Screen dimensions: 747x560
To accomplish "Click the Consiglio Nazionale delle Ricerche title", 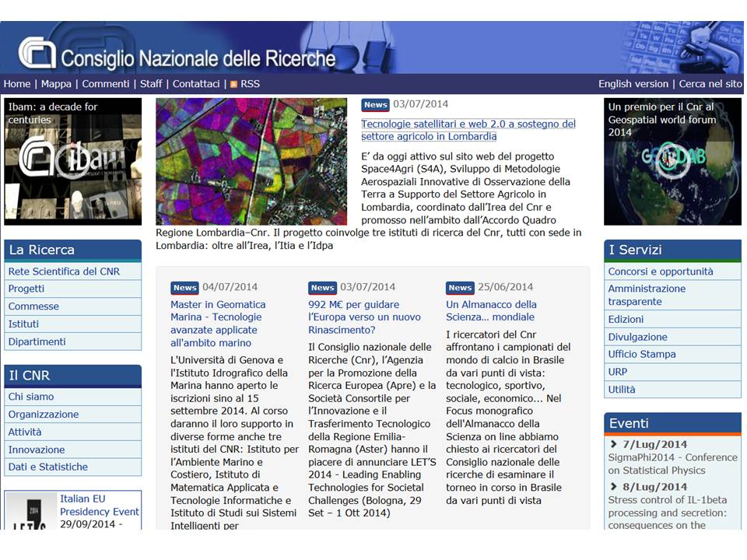I will (198, 59).
